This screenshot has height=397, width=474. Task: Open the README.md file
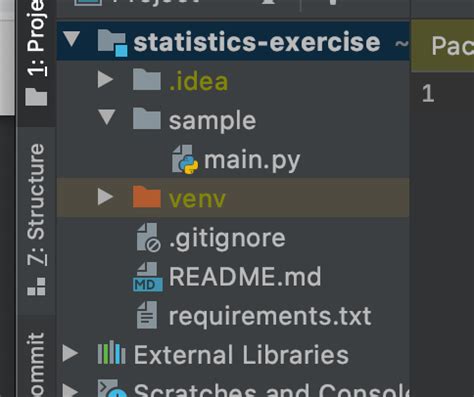245,276
